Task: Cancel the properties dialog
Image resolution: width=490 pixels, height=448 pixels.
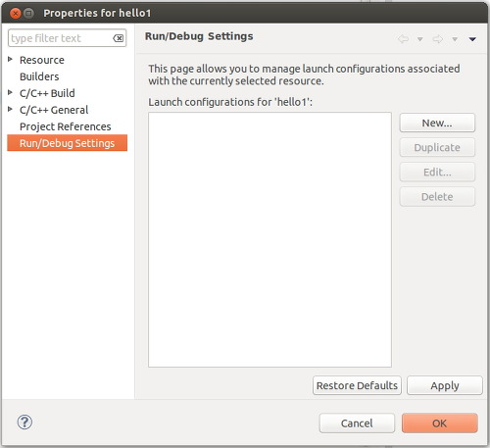Action: tap(357, 423)
